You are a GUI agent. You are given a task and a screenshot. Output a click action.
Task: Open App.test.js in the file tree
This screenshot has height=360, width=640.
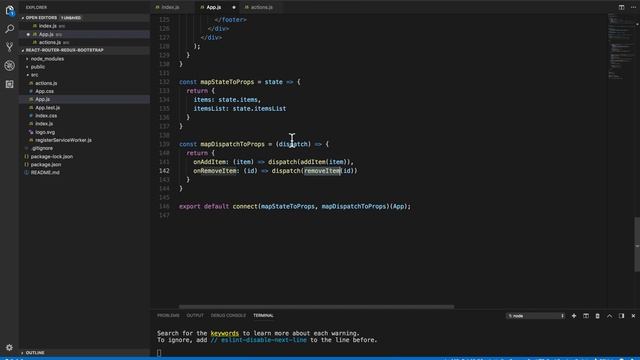click(x=47, y=108)
